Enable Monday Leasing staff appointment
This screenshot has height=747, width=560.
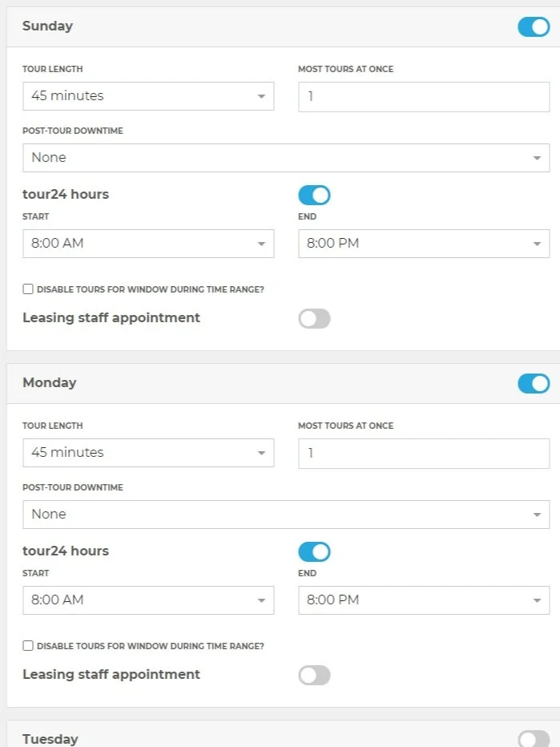tap(314, 676)
